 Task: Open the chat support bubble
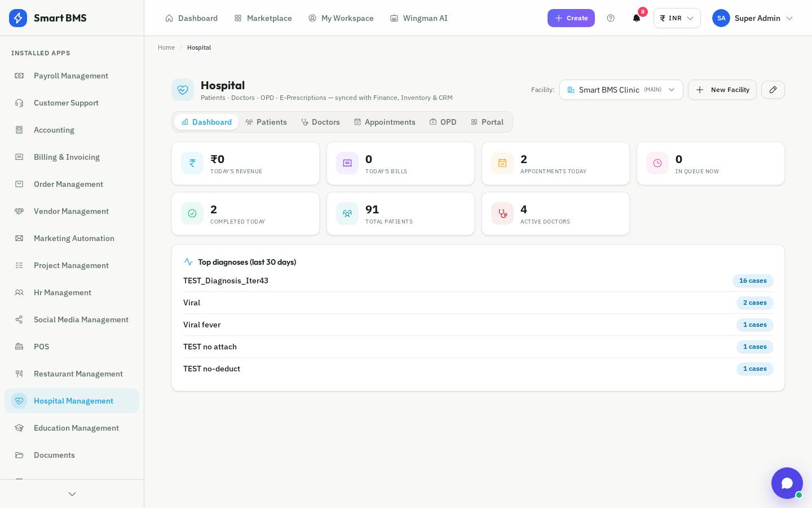coord(787,483)
